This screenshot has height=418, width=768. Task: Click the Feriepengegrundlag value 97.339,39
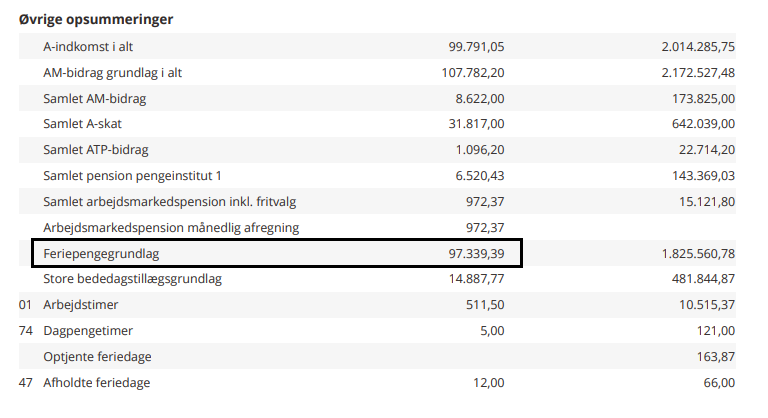pyautogui.click(x=476, y=254)
